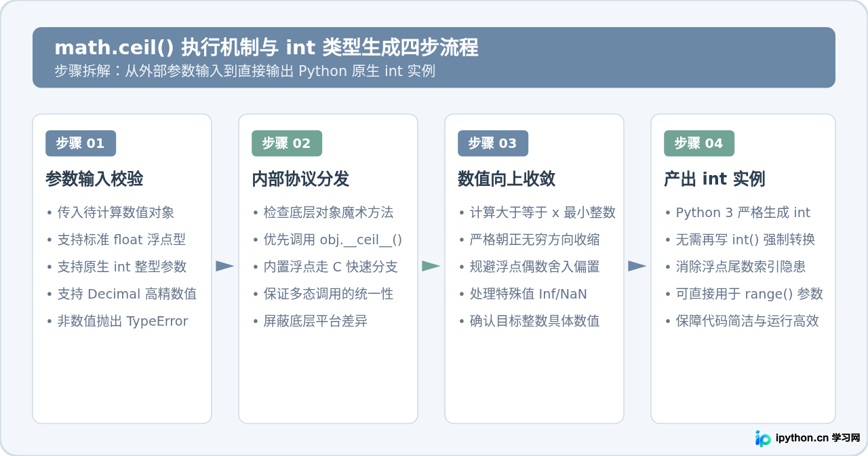The height and width of the screenshot is (456, 868).
Task: Click bullet 优先调用 obj.__ceil__()
Action: click(327, 240)
